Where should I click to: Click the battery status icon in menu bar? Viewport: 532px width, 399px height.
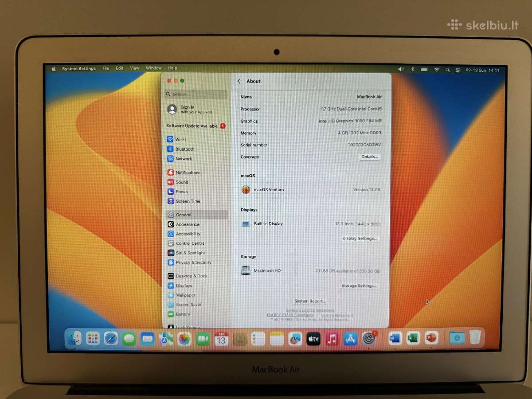(x=424, y=70)
